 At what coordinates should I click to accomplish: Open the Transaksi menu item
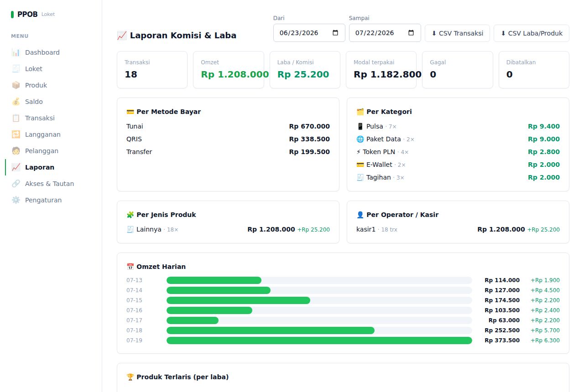(51, 118)
